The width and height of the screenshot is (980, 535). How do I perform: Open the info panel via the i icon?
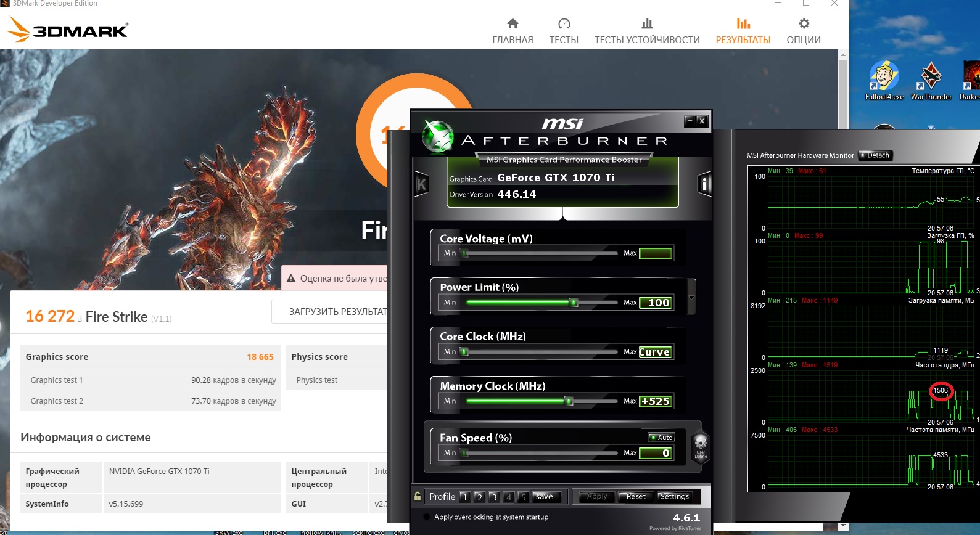point(704,184)
